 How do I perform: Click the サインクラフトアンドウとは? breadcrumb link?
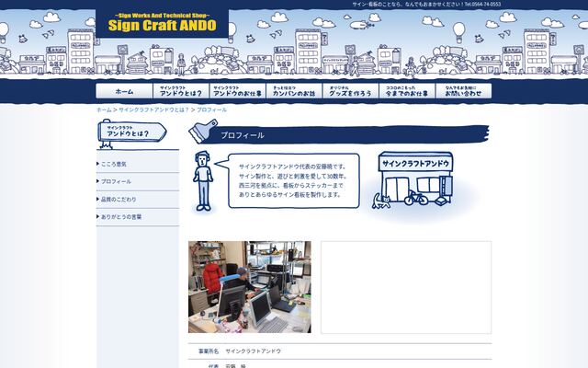153,109
